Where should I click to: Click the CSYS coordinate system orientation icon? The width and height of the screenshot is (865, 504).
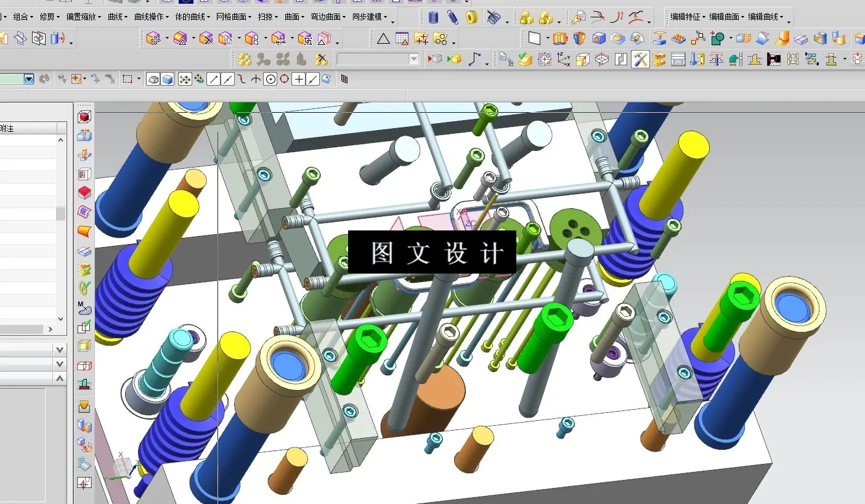[x=562, y=59]
